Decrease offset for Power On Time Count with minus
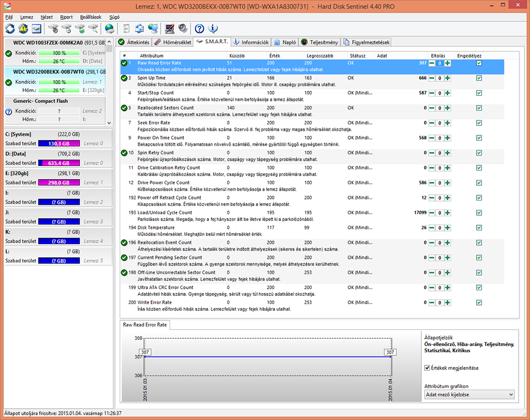 tap(432, 138)
